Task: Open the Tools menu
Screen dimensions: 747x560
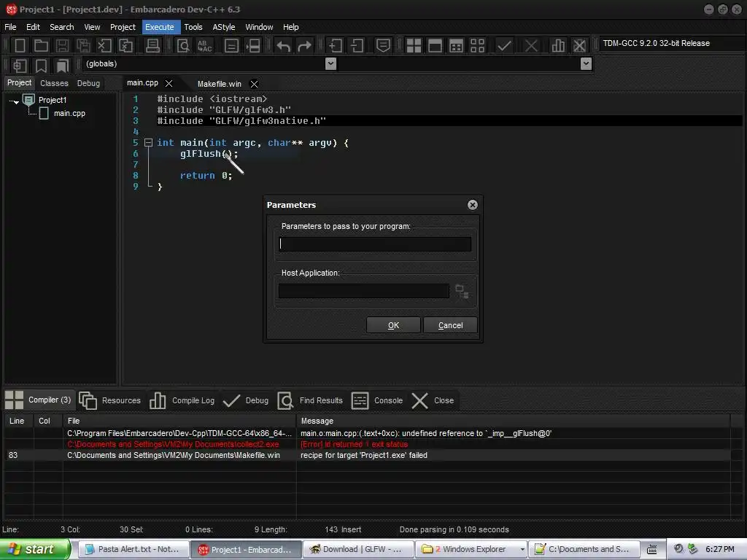Action: tap(193, 27)
